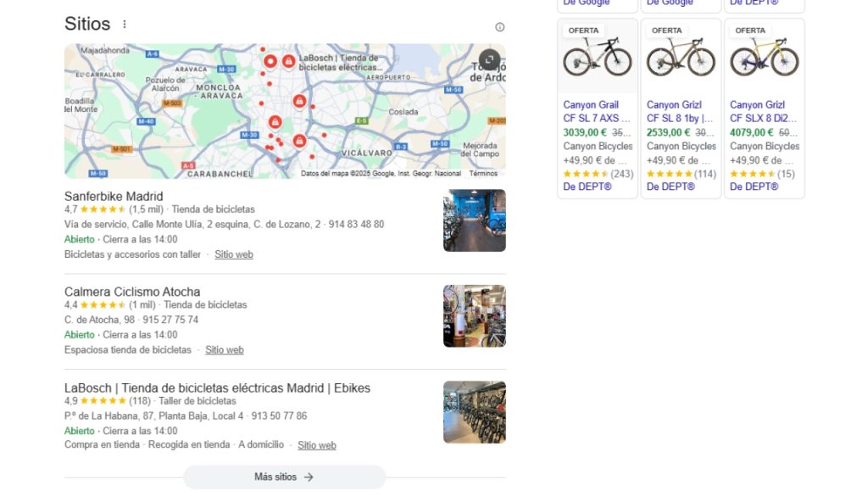The image size is (868, 502).
Task: Open the three-dot menu beside Sitios heading
Action: 125,24
